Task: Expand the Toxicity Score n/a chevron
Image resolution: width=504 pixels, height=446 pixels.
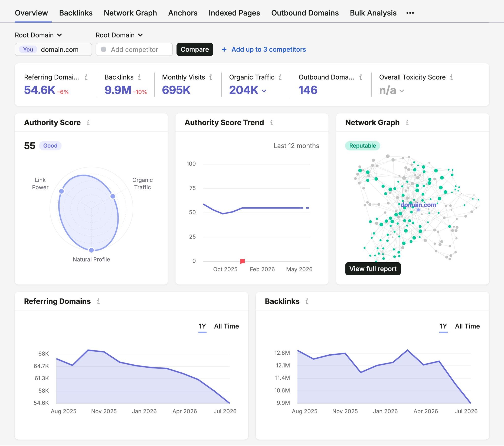Action: tap(402, 91)
